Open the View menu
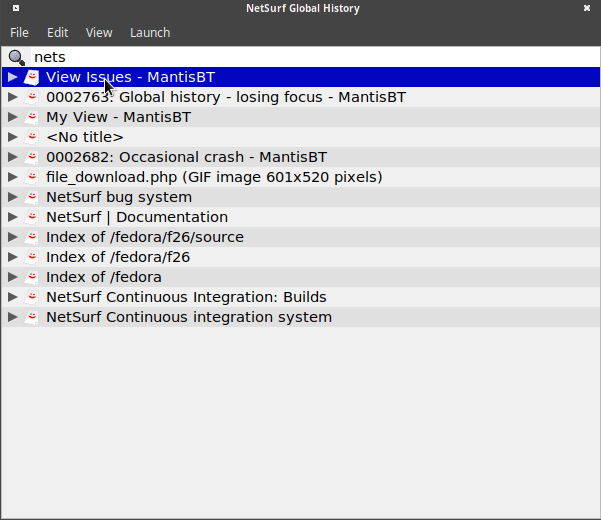The width and height of the screenshot is (601, 520). [99, 32]
